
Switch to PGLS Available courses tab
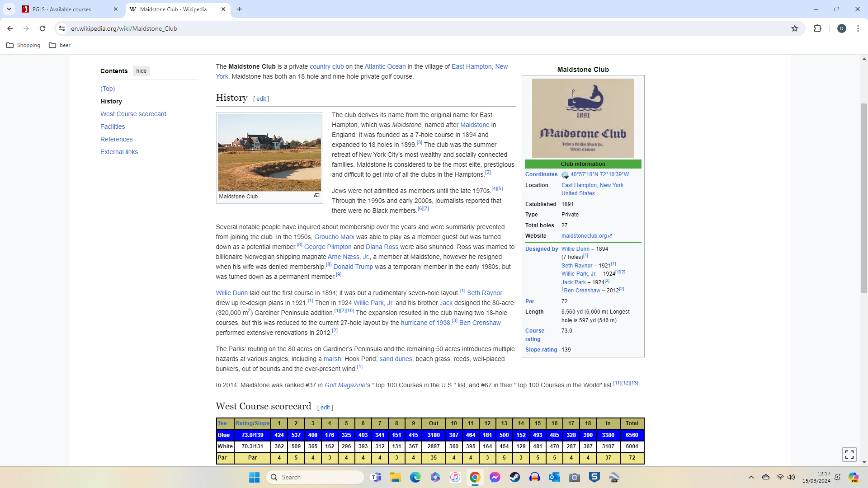(68, 9)
